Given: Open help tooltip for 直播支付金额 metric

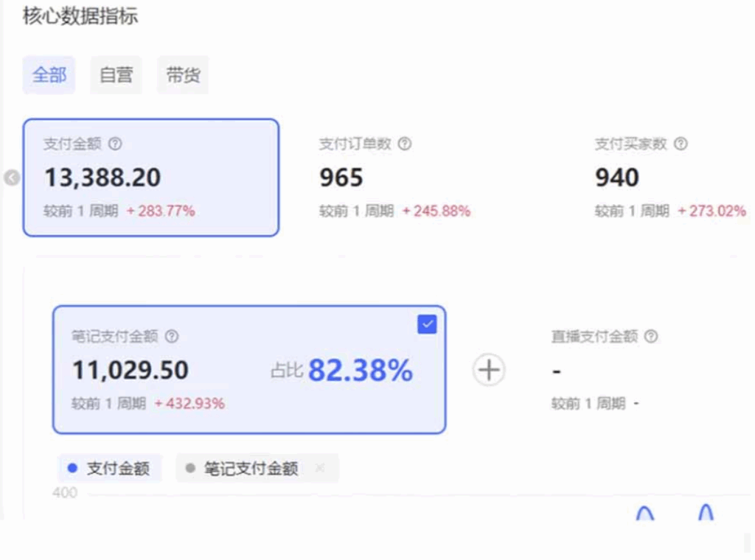Looking at the screenshot, I should click(x=650, y=337).
